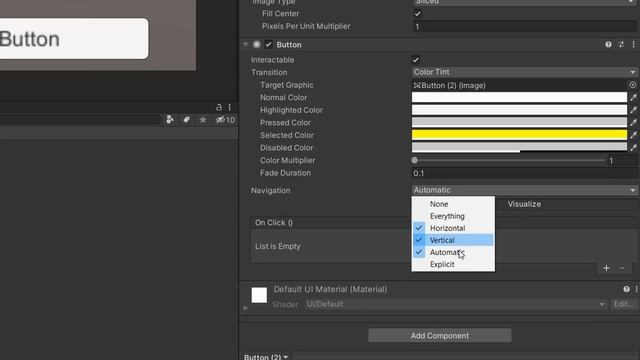
Task: Disable the Button component checkbox
Action: 269,44
